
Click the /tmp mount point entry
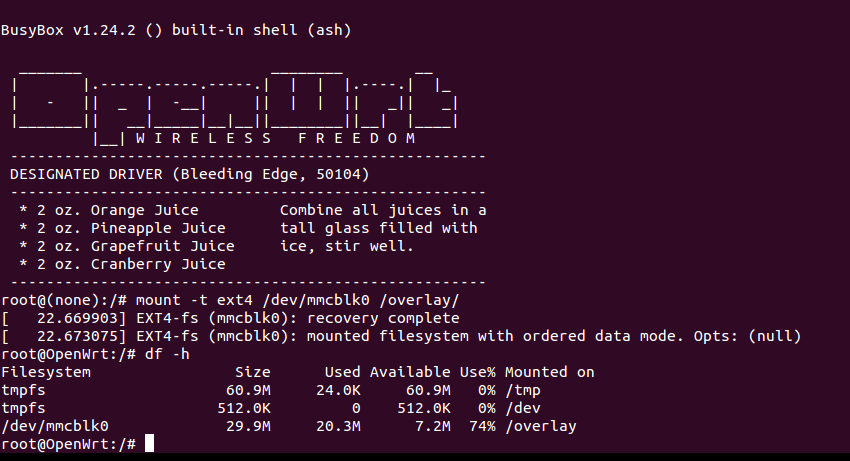523,390
